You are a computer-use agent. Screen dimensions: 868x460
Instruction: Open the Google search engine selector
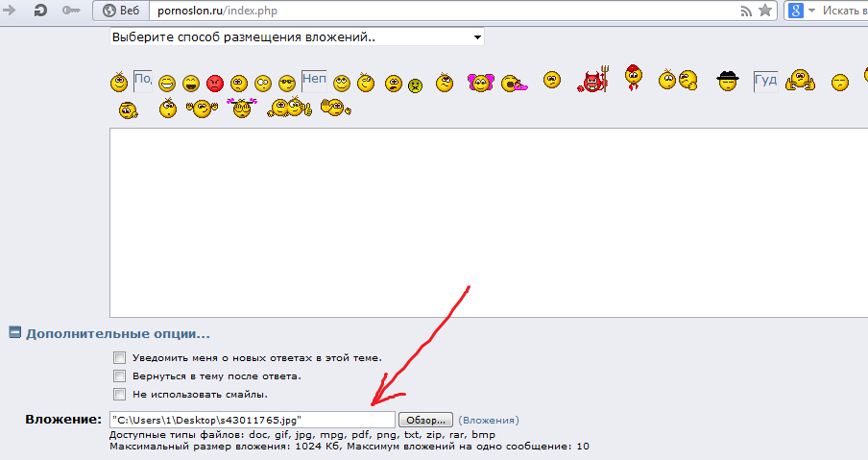[802, 11]
